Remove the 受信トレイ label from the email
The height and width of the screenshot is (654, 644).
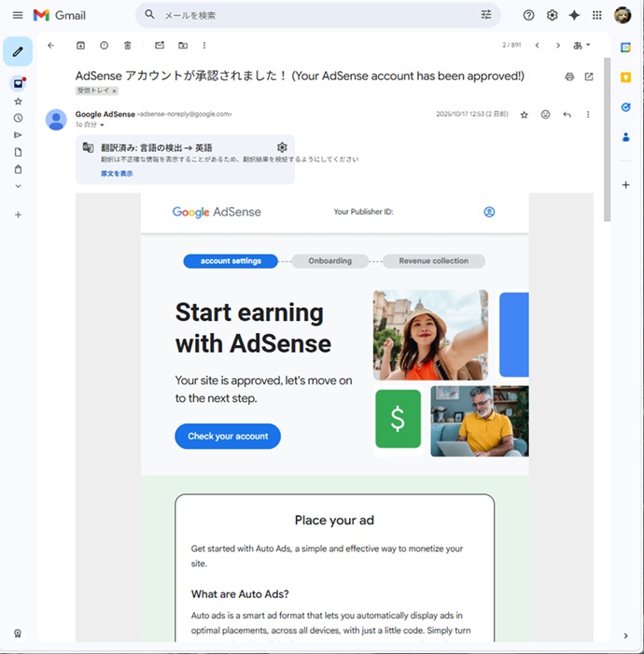(x=115, y=91)
